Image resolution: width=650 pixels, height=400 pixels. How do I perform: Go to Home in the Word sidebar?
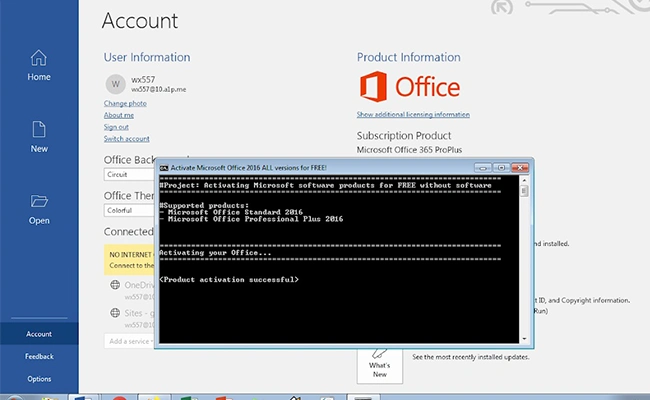click(x=39, y=65)
